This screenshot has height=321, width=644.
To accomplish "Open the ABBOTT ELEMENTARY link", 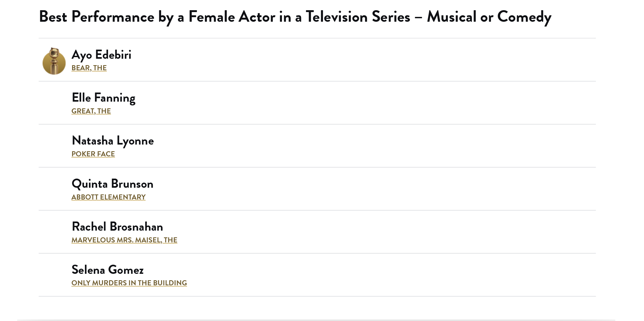I will pos(108,197).
